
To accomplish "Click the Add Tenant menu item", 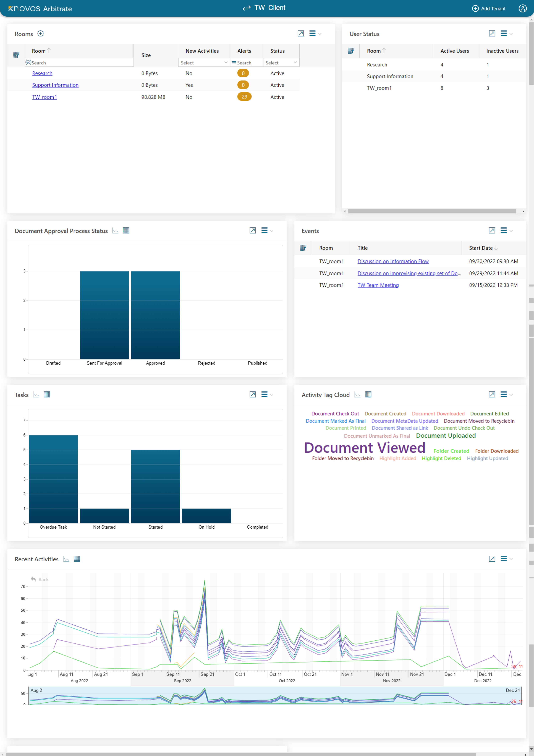I will coord(488,8).
